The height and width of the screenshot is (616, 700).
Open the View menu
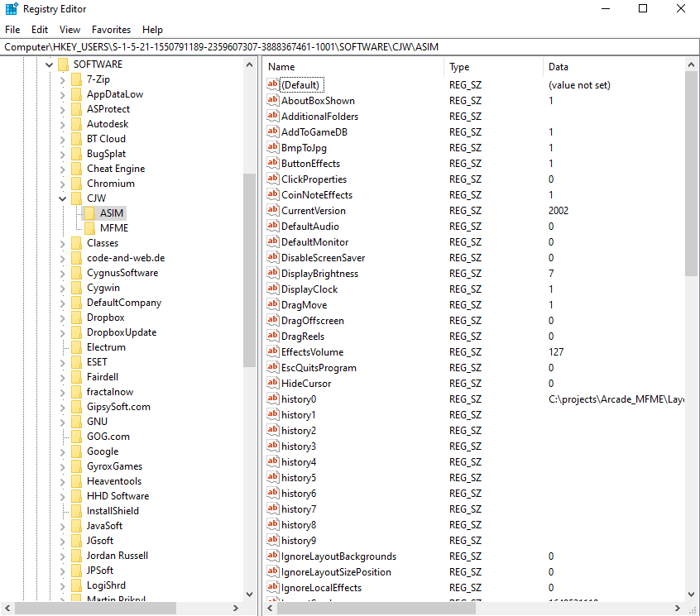[x=70, y=30]
